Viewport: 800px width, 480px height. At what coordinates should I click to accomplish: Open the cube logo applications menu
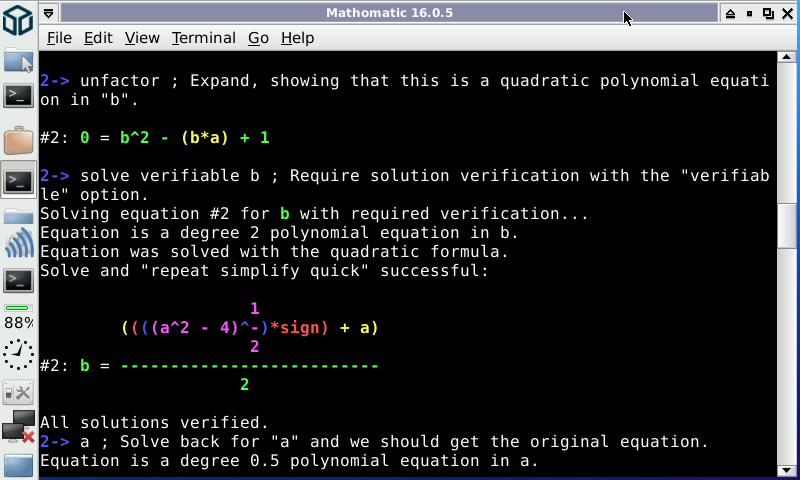point(18,20)
